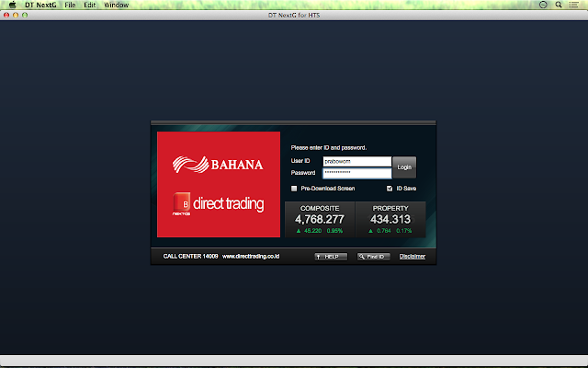
Task: Uncheck the ID Save checkbox
Action: 390,189
